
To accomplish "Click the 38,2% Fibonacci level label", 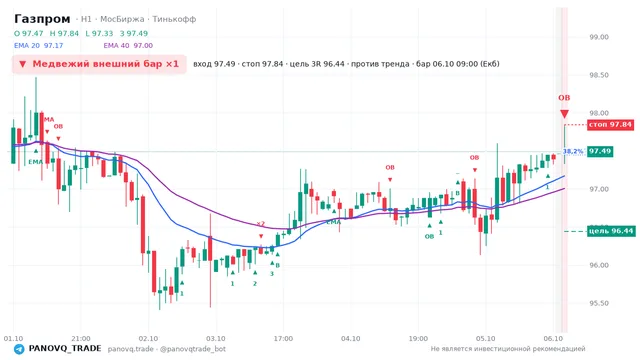I will pos(573,151).
